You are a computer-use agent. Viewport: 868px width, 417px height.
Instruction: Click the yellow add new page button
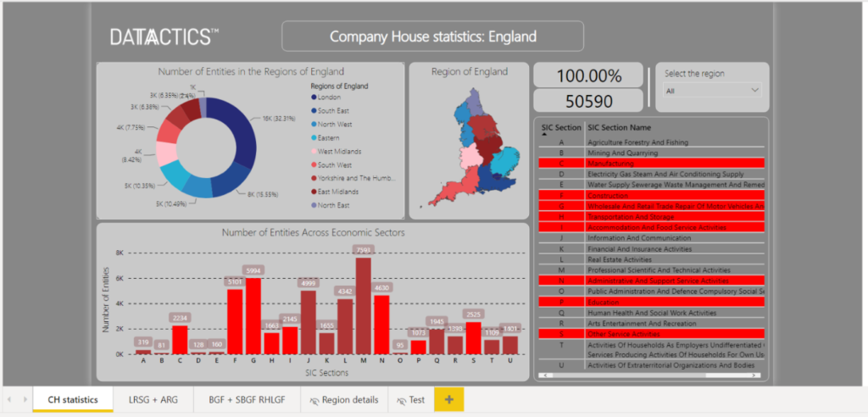[448, 399]
